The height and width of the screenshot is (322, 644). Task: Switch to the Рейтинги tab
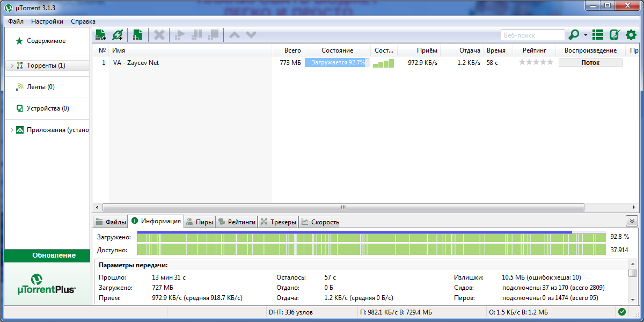(x=237, y=222)
